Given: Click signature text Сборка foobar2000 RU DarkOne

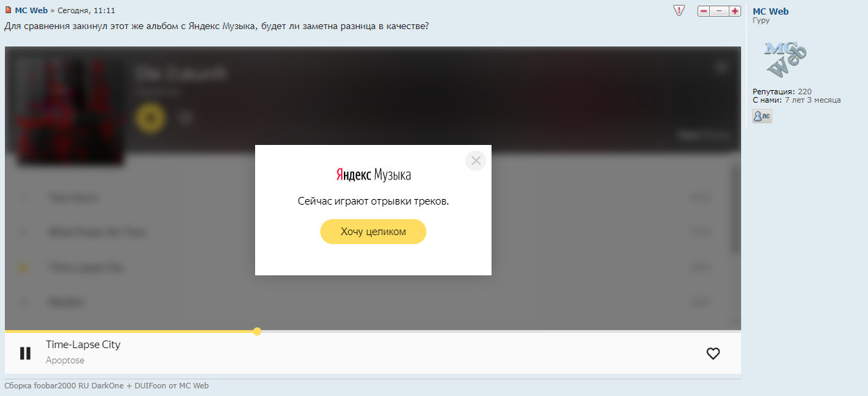Looking at the screenshot, I should 106,386.
